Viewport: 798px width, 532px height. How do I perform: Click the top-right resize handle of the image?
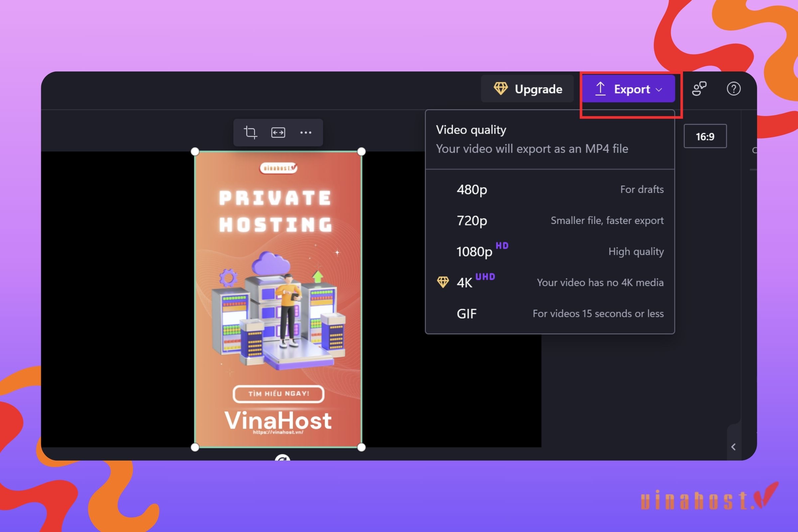[x=361, y=152]
